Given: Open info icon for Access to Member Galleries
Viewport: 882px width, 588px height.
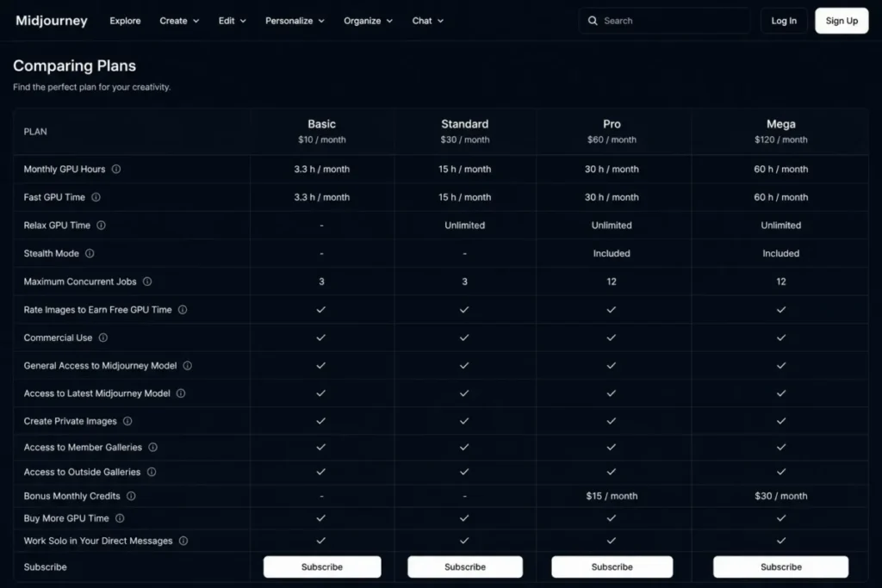Looking at the screenshot, I should 153,448.
